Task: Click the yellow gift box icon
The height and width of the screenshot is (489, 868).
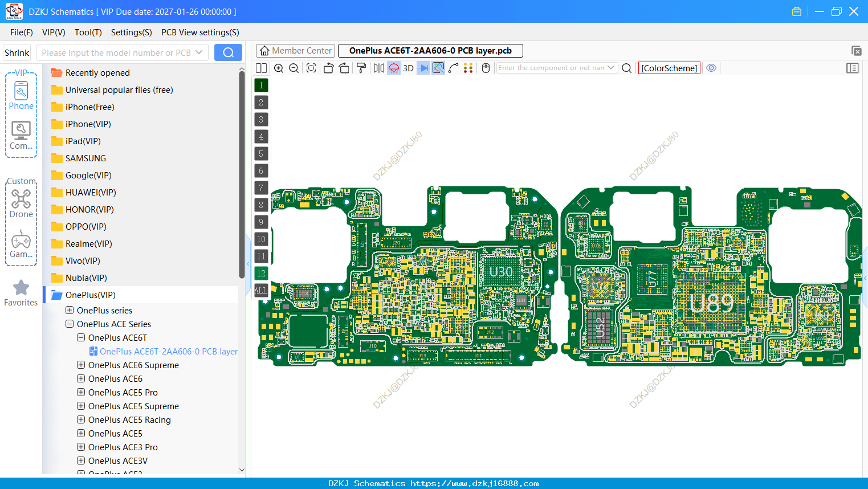Action: click(797, 11)
